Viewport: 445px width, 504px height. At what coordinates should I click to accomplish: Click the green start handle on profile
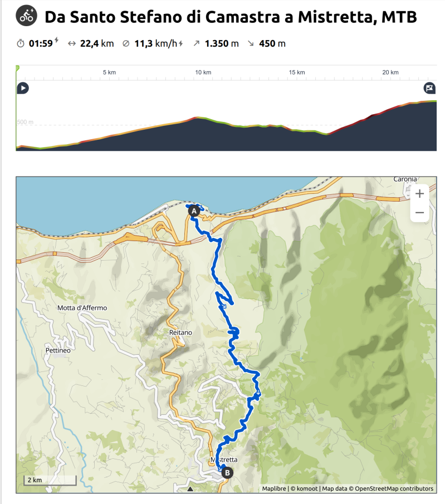pyautogui.click(x=17, y=68)
